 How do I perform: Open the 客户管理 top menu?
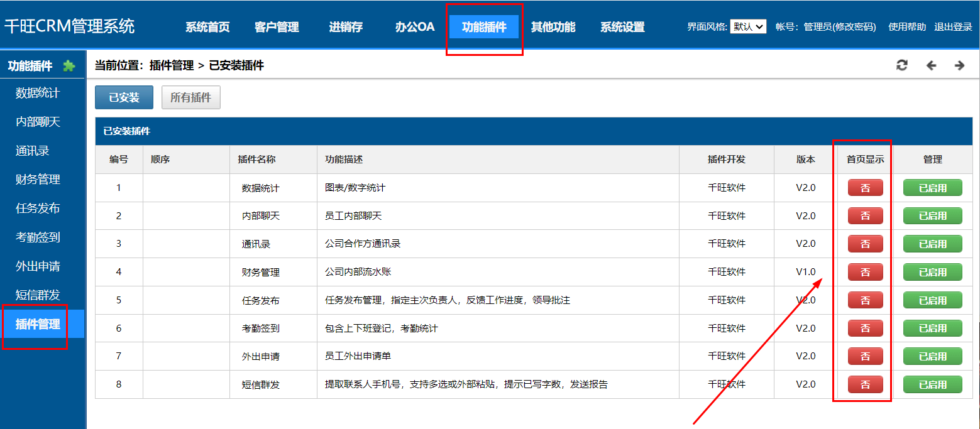(277, 27)
